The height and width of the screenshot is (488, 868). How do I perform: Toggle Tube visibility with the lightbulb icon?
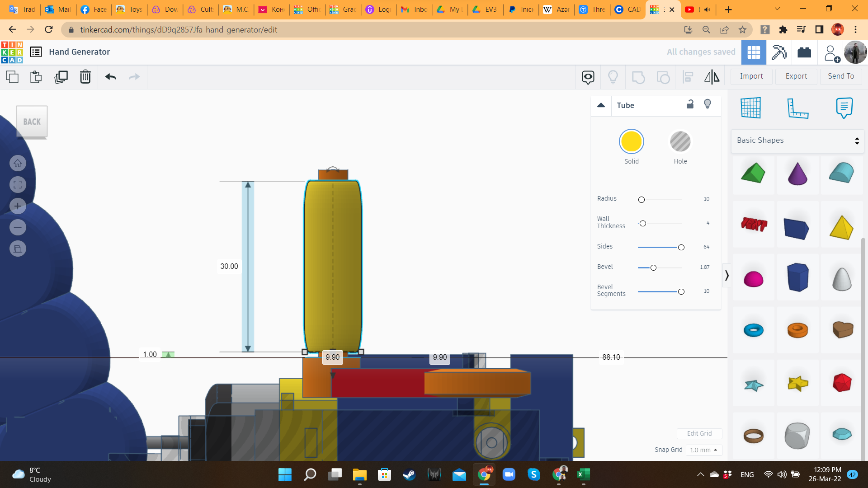coord(708,104)
